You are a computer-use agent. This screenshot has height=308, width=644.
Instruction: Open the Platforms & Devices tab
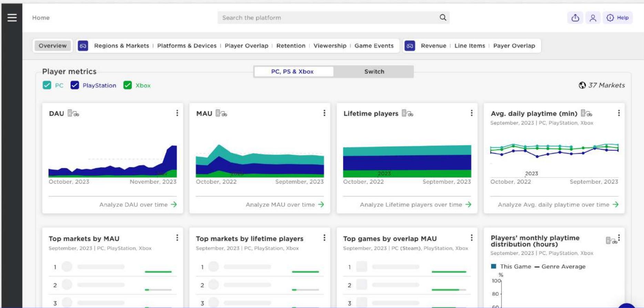click(x=187, y=46)
